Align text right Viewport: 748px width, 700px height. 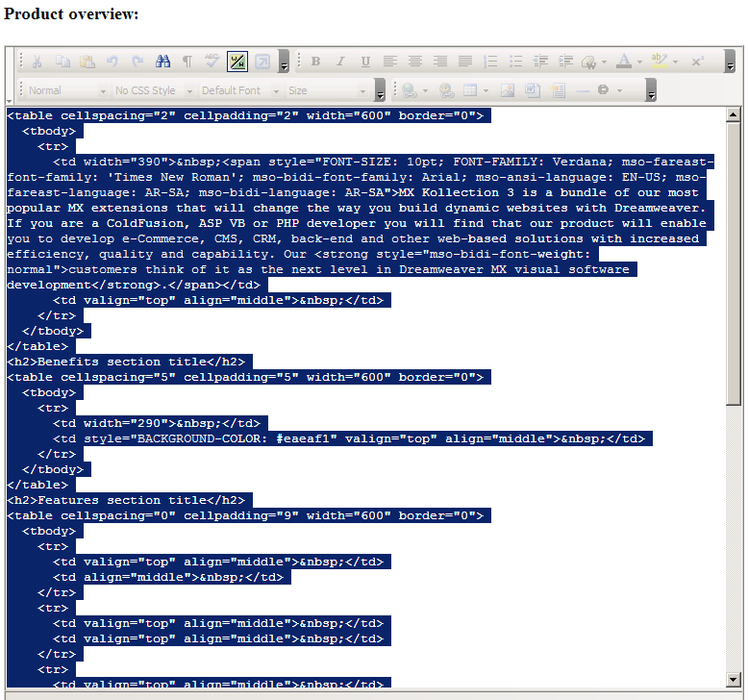pos(439,62)
